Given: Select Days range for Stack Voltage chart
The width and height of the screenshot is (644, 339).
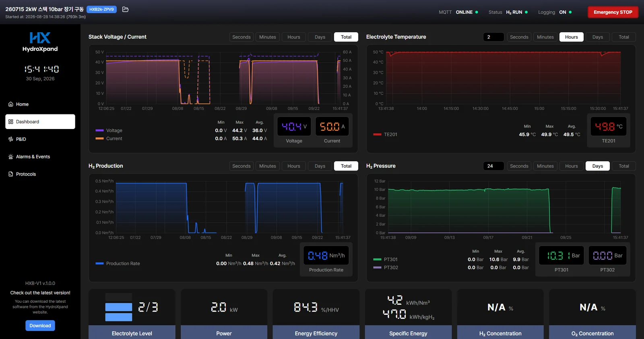Looking at the screenshot, I should 320,37.
